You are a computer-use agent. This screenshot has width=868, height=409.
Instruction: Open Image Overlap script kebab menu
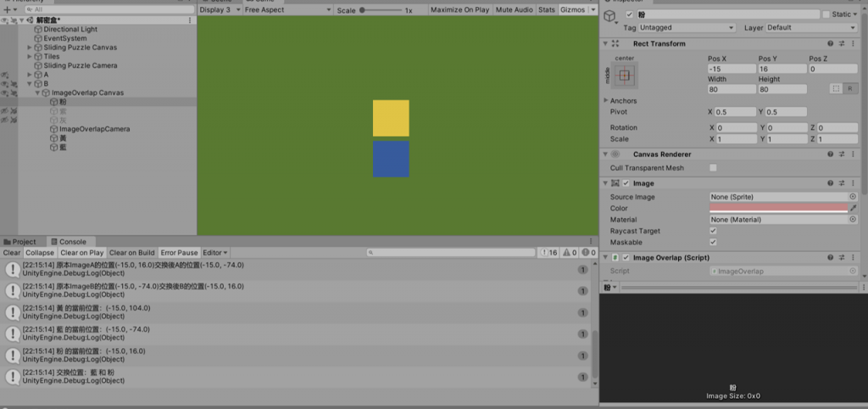point(853,258)
